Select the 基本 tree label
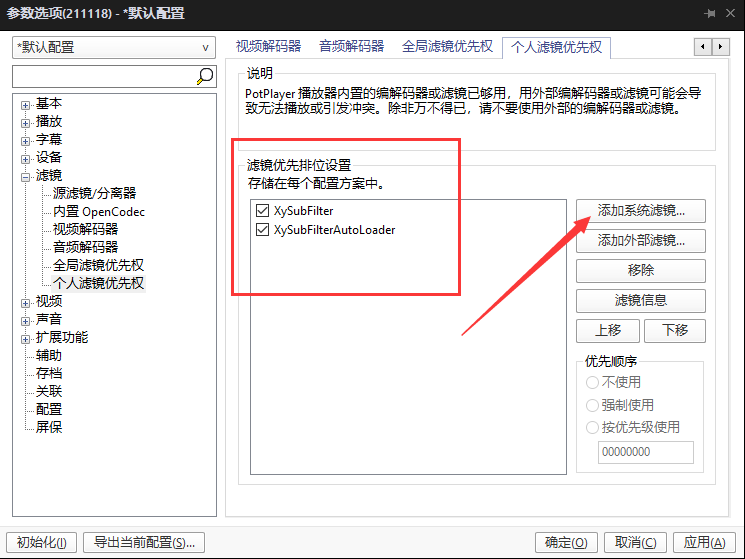This screenshot has width=745, height=559. tap(49, 104)
